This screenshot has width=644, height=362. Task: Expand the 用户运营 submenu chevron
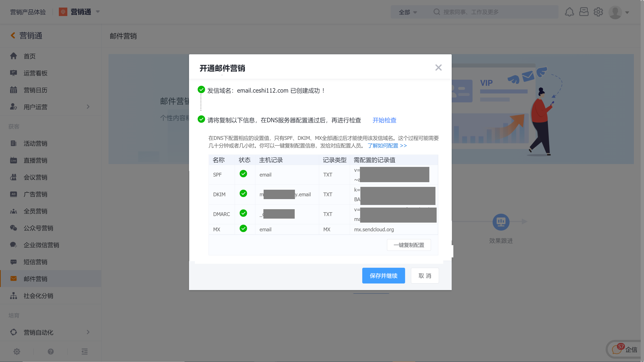pyautogui.click(x=88, y=107)
